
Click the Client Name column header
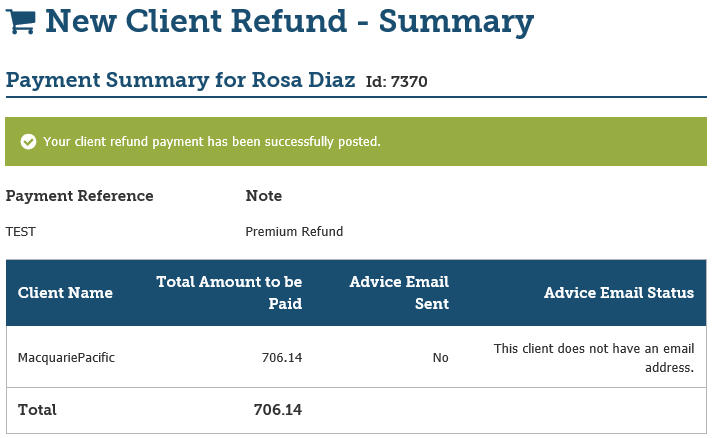tap(65, 293)
